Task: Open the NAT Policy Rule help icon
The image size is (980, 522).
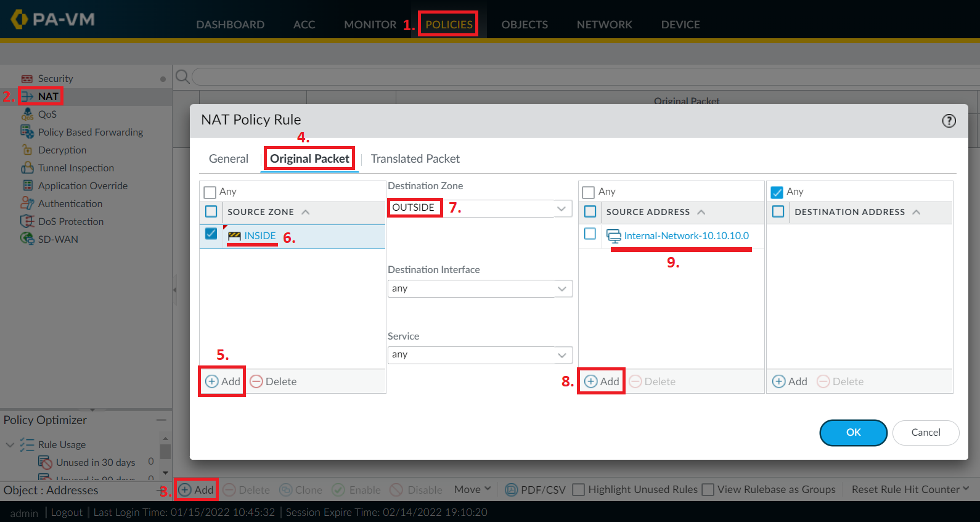Action: pos(949,121)
